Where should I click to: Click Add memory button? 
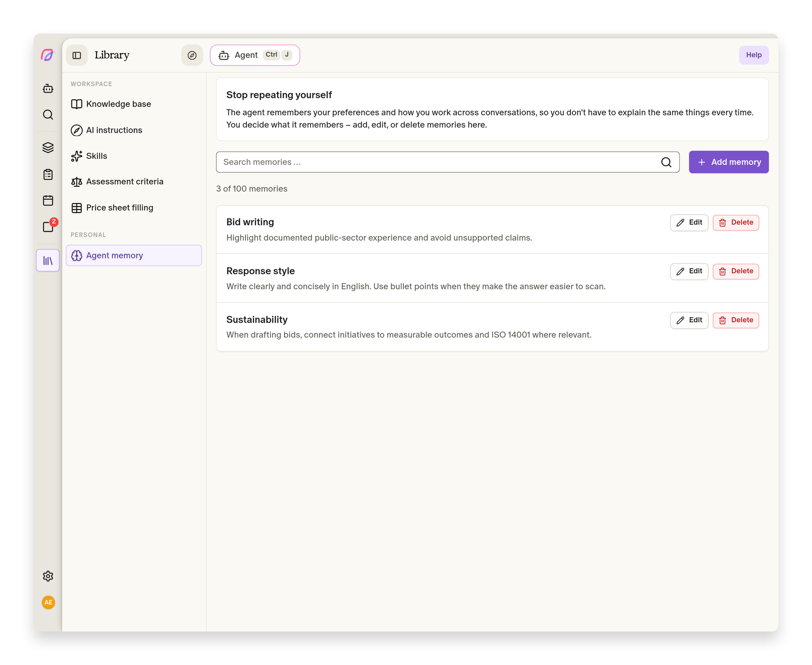coord(729,162)
